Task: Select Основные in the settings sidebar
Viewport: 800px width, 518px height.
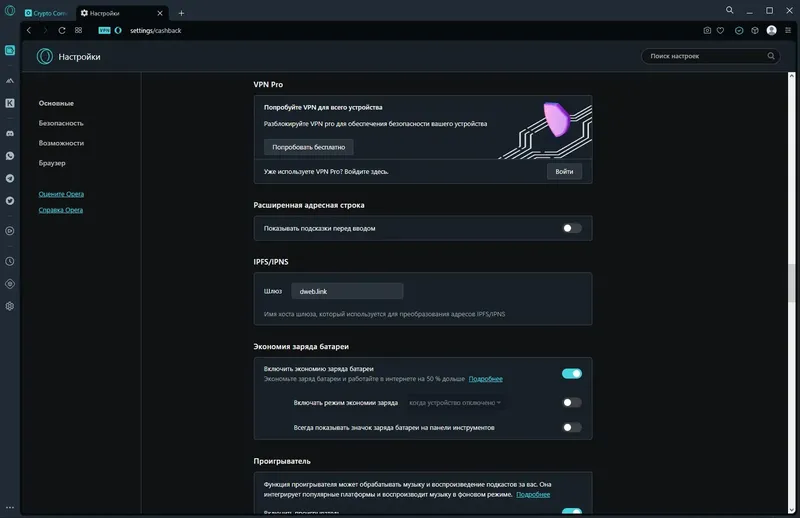Action: pyautogui.click(x=56, y=103)
